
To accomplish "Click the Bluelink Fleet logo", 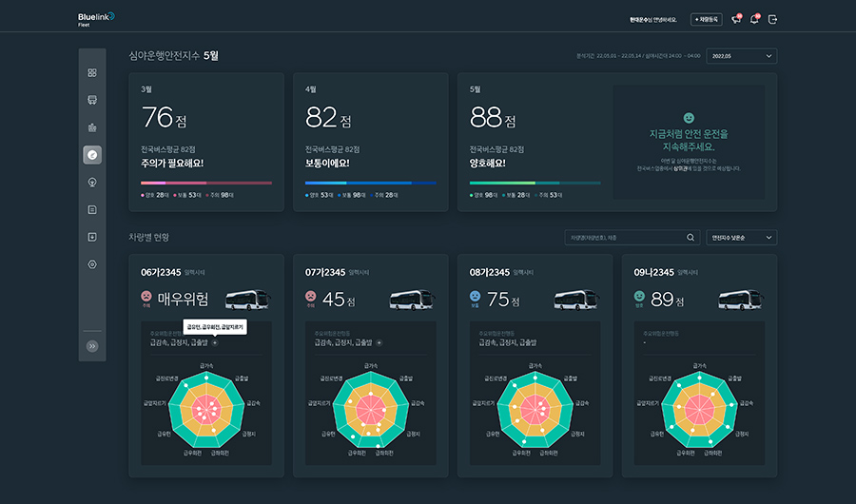I will click(x=96, y=19).
